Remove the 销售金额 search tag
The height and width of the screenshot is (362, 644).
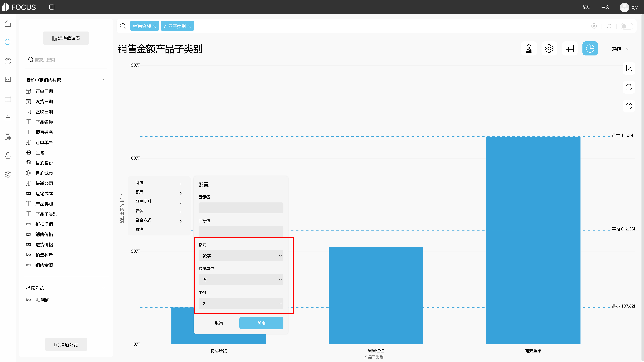154,26
